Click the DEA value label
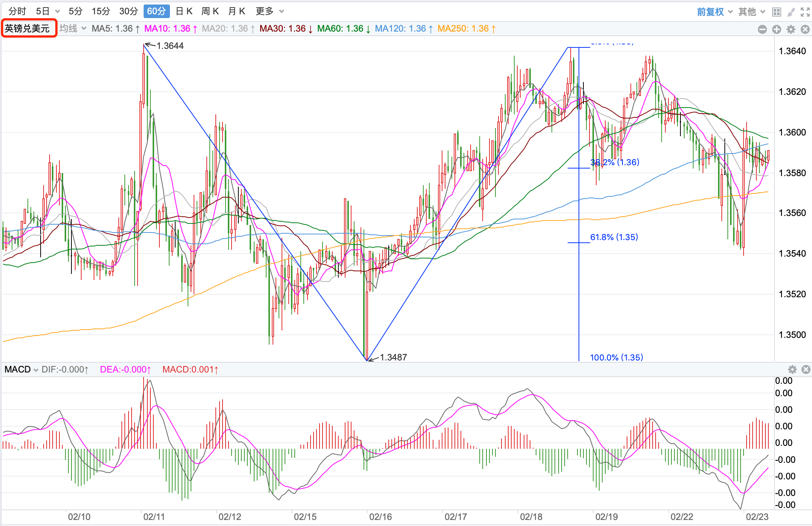Screen dimensions: 812x526 [125, 369]
